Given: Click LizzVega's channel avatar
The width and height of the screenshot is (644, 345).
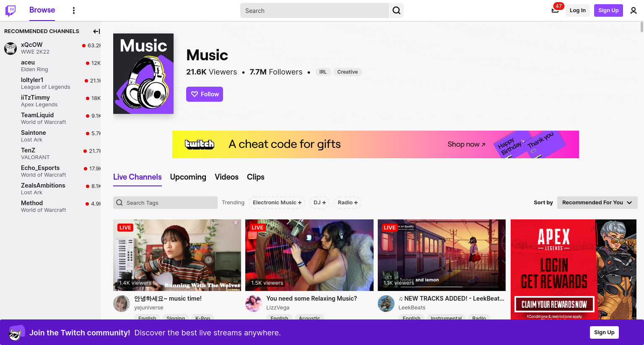Looking at the screenshot, I should click(x=254, y=304).
